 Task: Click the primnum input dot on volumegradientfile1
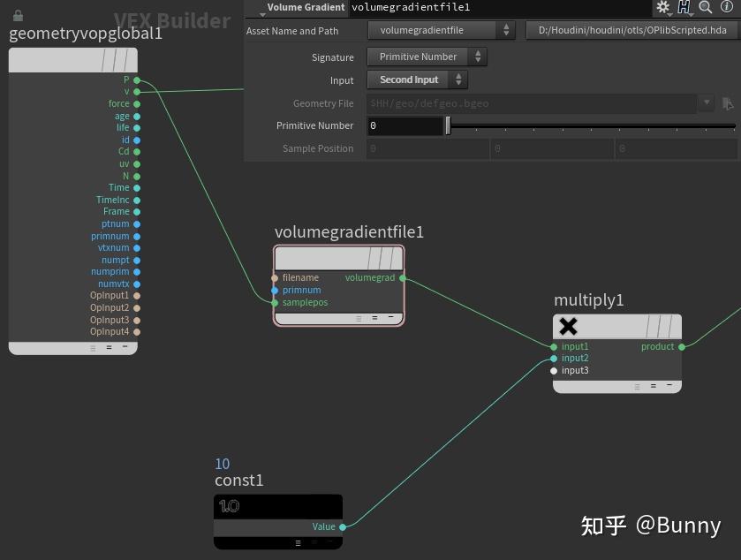click(x=275, y=290)
